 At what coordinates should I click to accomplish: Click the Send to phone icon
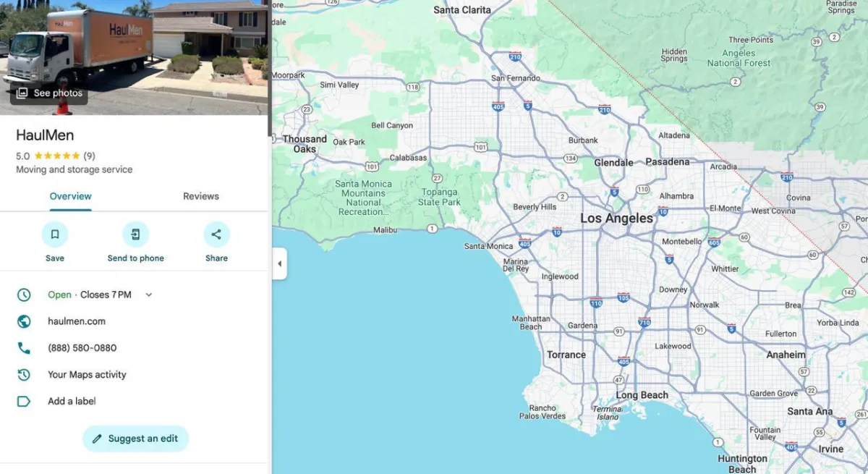click(135, 234)
